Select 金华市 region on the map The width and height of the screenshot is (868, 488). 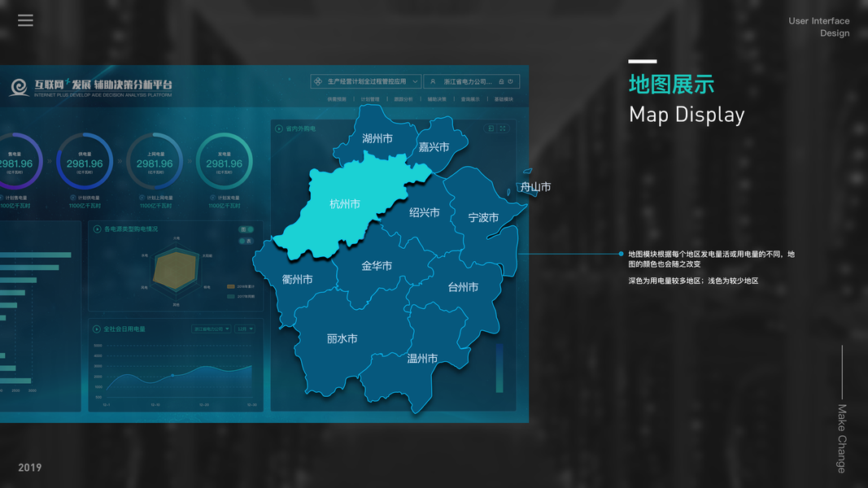coord(377,266)
